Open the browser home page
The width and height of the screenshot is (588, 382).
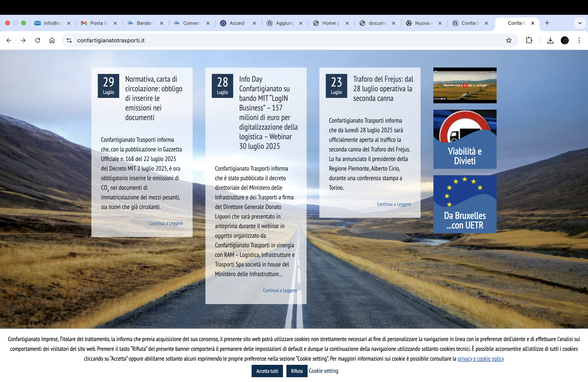(52, 40)
